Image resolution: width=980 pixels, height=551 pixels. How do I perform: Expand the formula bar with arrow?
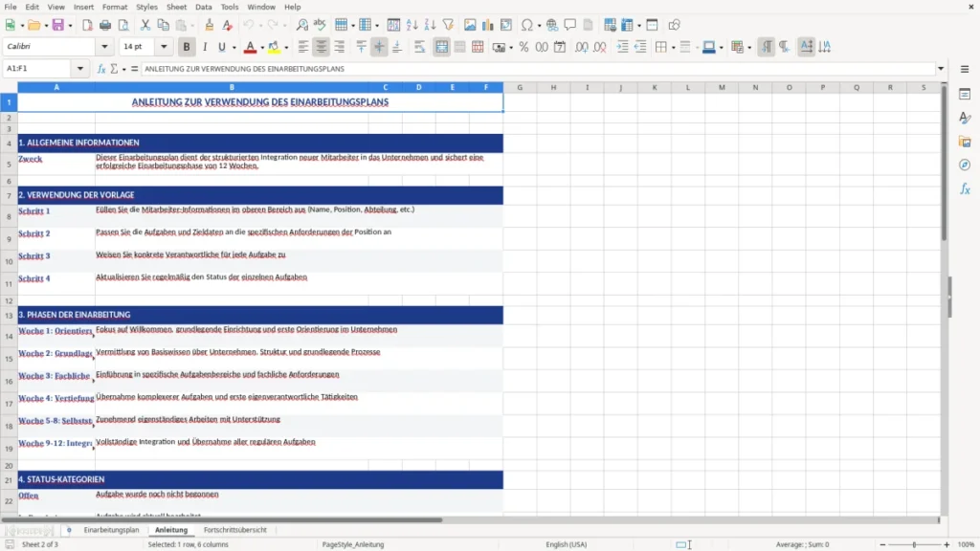pyautogui.click(x=941, y=69)
